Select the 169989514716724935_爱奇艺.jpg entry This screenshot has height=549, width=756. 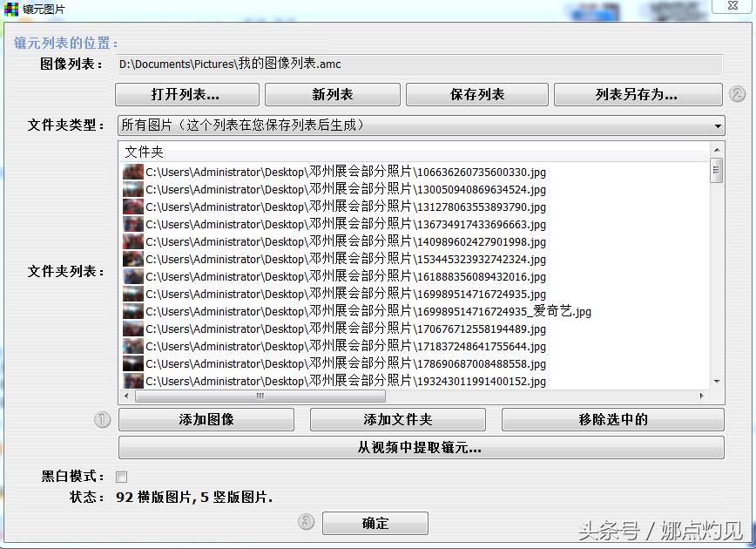[x=368, y=312]
